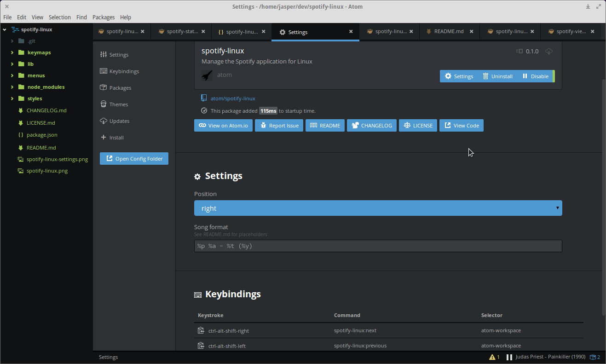Click the settings page vertical scrollbar
The width and height of the screenshot is (606, 364).
(x=604, y=197)
